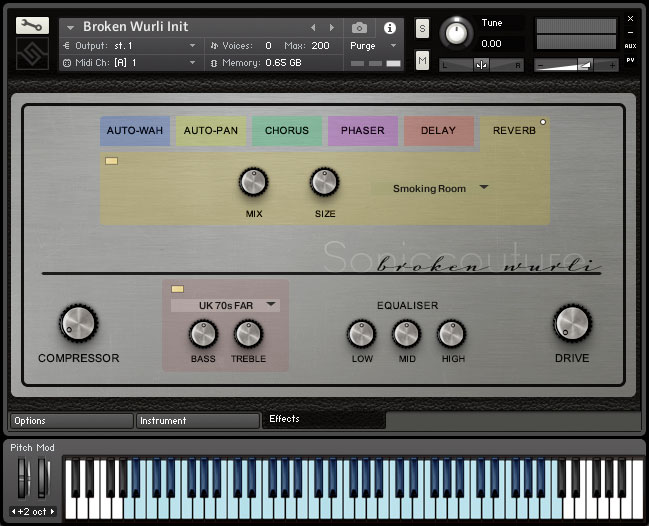This screenshot has width=649, height=526.
Task: Switch to the CHORUS effect tab
Action: point(287,131)
